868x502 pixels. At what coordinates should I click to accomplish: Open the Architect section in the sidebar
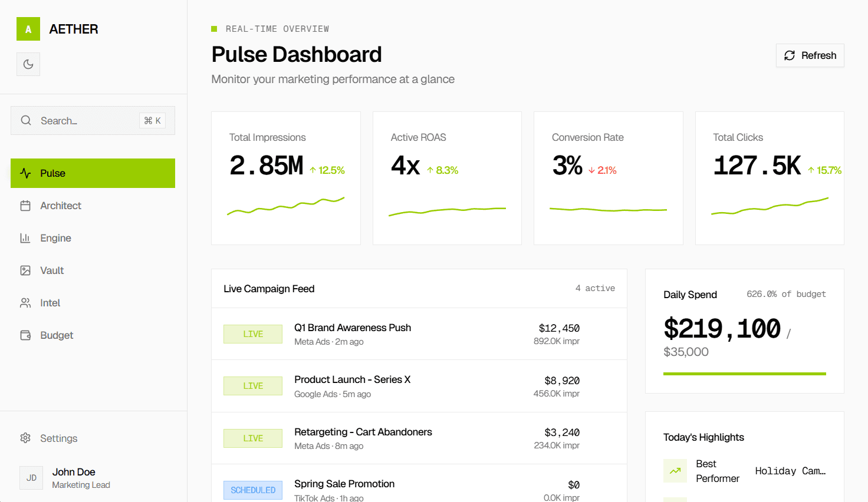click(61, 206)
